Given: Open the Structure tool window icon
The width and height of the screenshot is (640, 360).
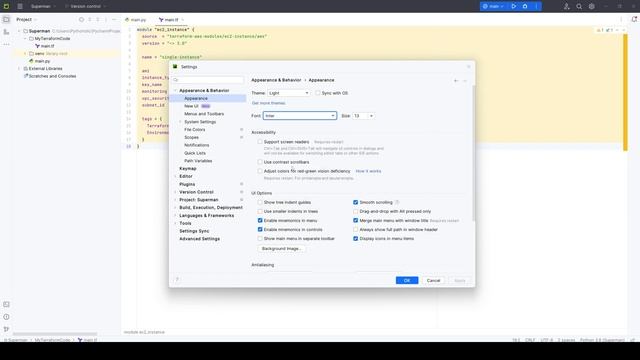Looking at the screenshot, I should tap(6, 31).
